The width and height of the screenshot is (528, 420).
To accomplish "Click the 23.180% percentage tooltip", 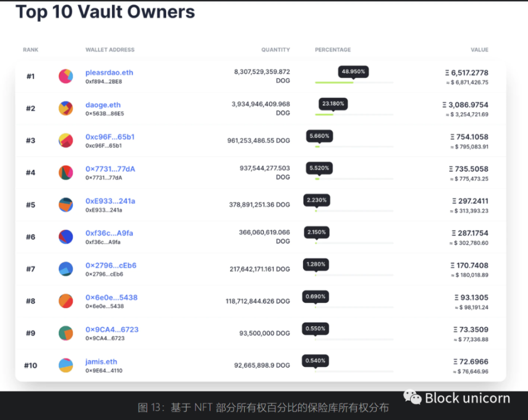I will [x=333, y=103].
